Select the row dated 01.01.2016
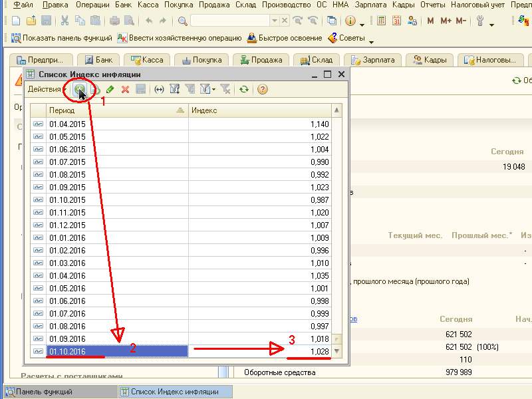Screen dimensions: 532x399 (180, 238)
